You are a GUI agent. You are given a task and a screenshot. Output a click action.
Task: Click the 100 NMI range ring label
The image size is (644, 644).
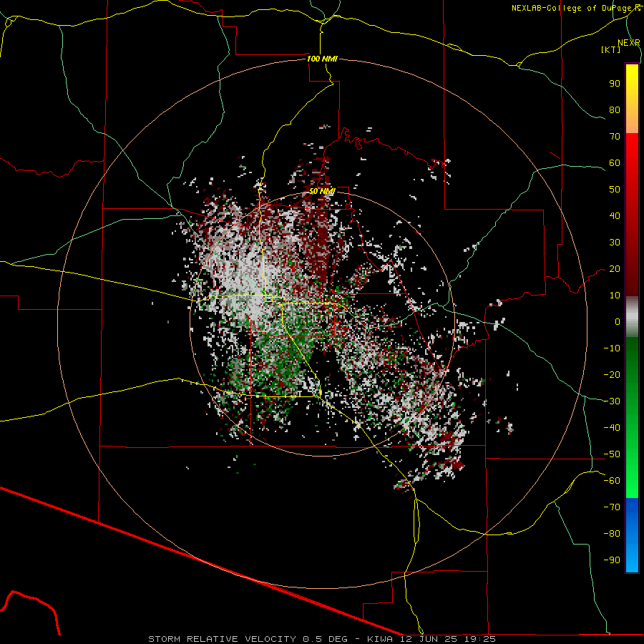(x=322, y=59)
